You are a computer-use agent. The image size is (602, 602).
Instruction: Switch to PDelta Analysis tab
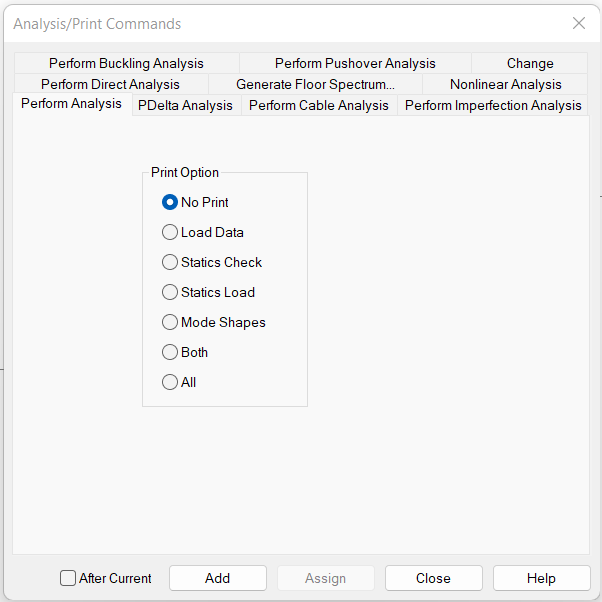(185, 105)
